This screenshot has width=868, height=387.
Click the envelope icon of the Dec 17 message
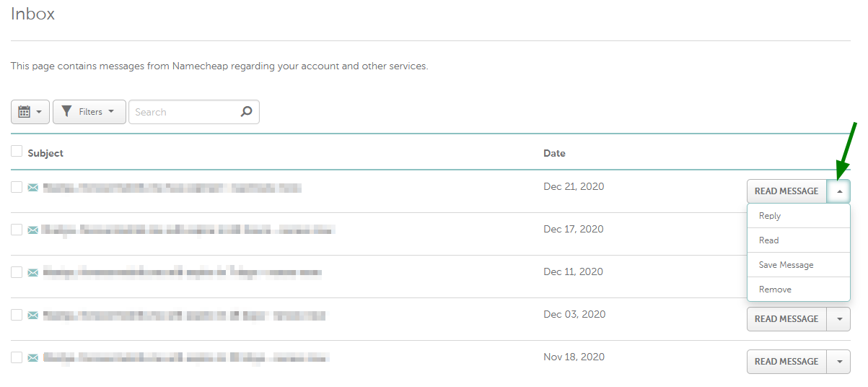pyautogui.click(x=32, y=230)
